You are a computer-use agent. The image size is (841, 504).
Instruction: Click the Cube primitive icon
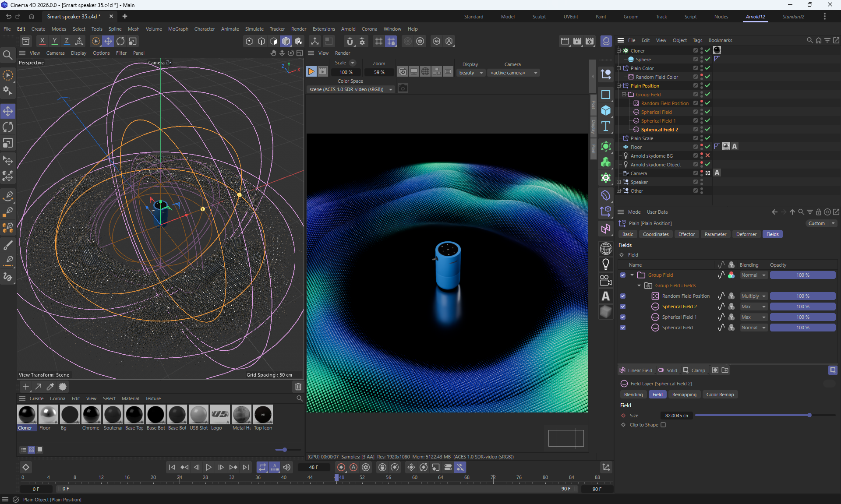(606, 110)
